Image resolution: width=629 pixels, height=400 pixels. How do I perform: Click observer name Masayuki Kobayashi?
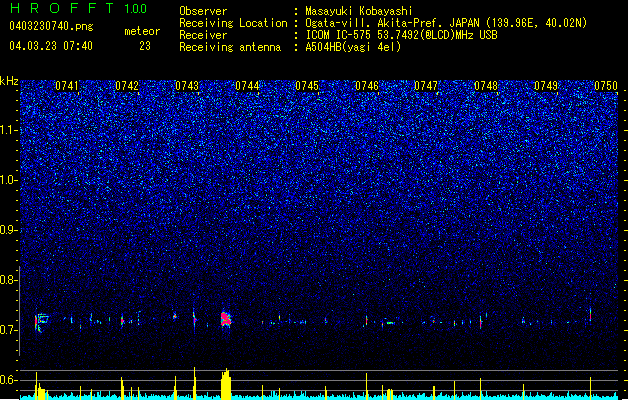click(x=359, y=11)
